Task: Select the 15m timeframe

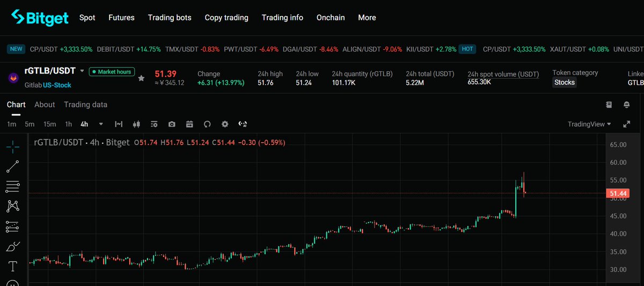Action: click(x=49, y=124)
